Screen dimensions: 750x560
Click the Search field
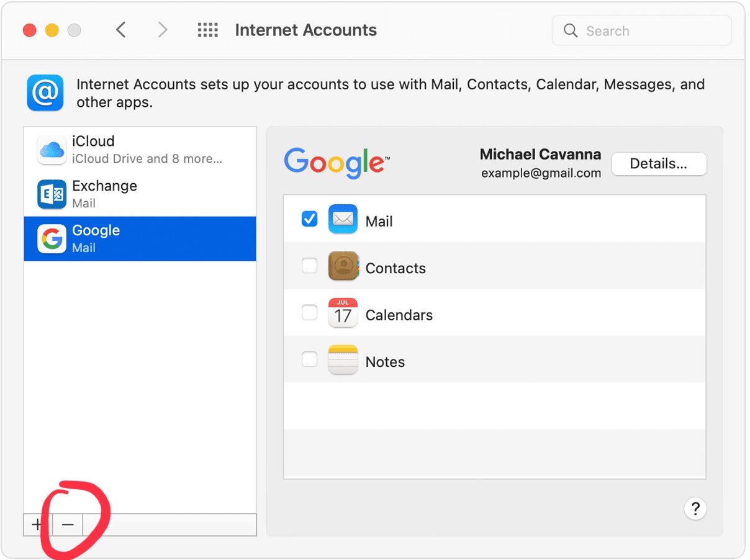pyautogui.click(x=642, y=31)
